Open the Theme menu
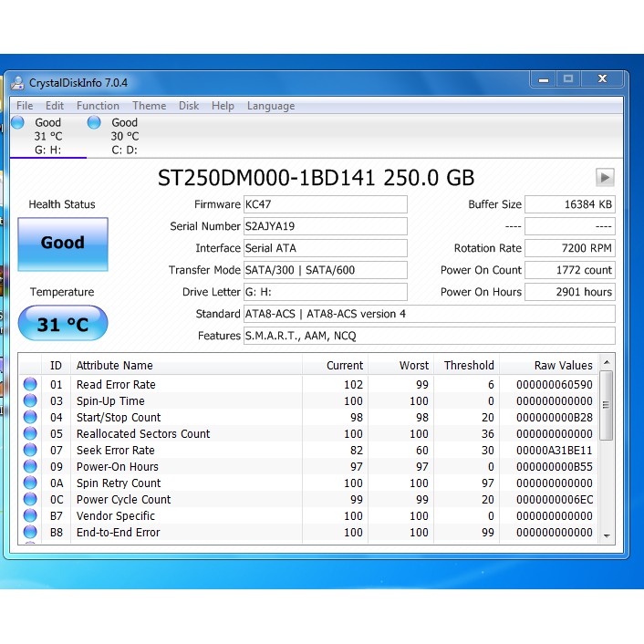 pyautogui.click(x=149, y=106)
